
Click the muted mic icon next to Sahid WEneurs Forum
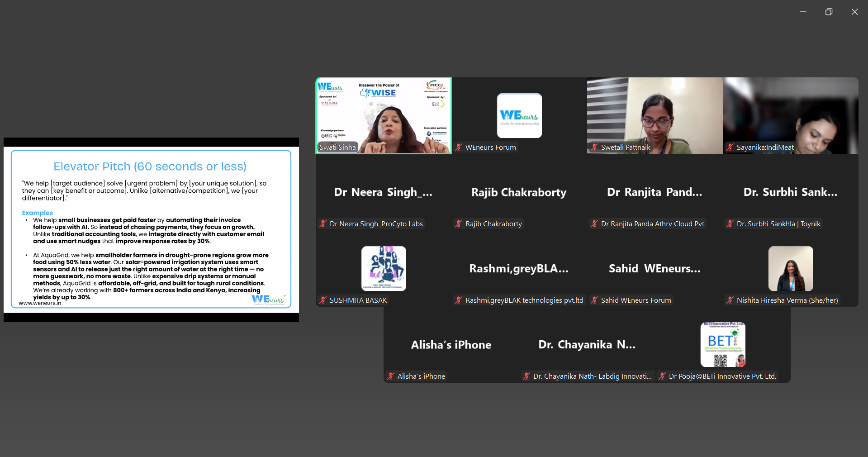(x=594, y=300)
